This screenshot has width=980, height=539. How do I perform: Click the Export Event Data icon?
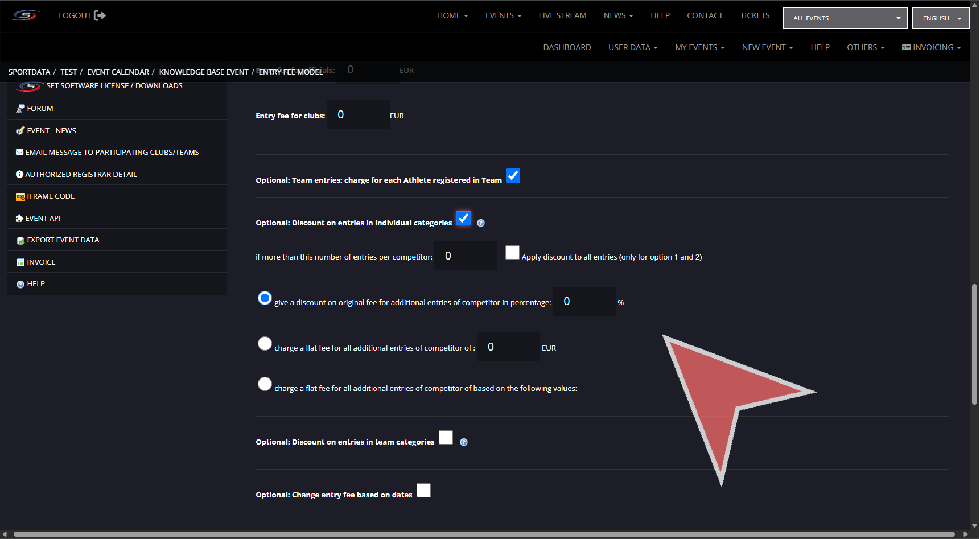click(x=20, y=241)
